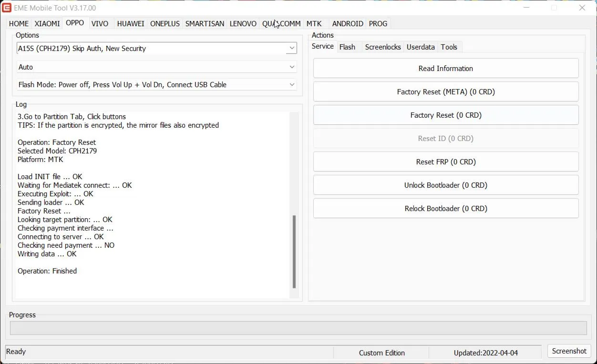The height and width of the screenshot is (364, 597).
Task: Select the SMARTISAN tab
Action: click(205, 23)
